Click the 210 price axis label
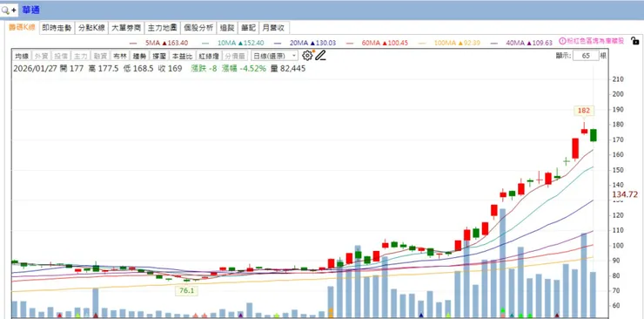The height and width of the screenshot is (319, 644). click(618, 79)
